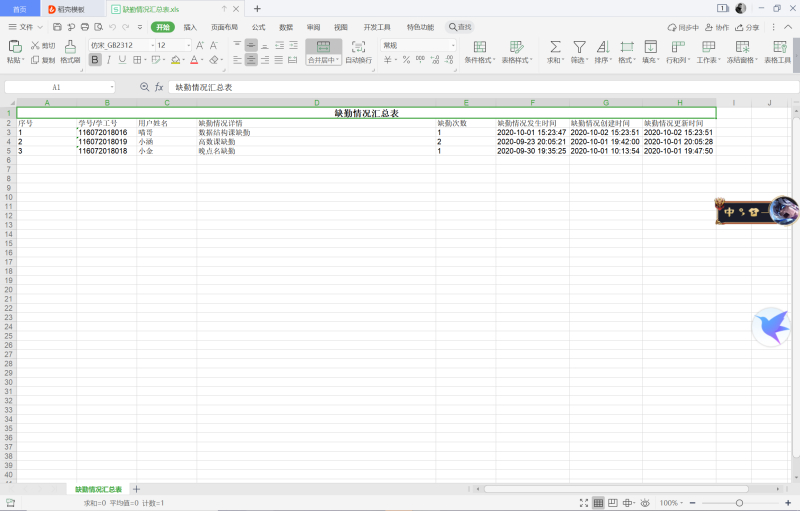Click the Conditional Formatting (条件格式) icon
Screen dimensions: 800x511
coord(480,47)
